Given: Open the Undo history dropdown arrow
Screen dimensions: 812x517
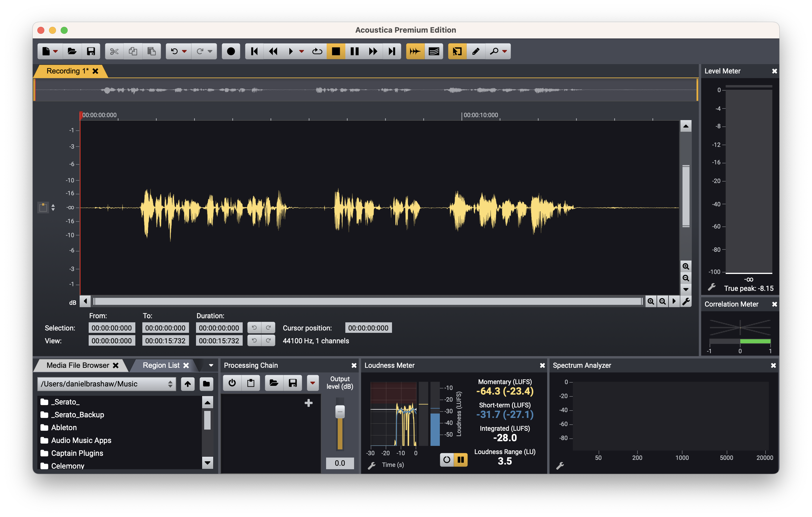Looking at the screenshot, I should click(184, 51).
